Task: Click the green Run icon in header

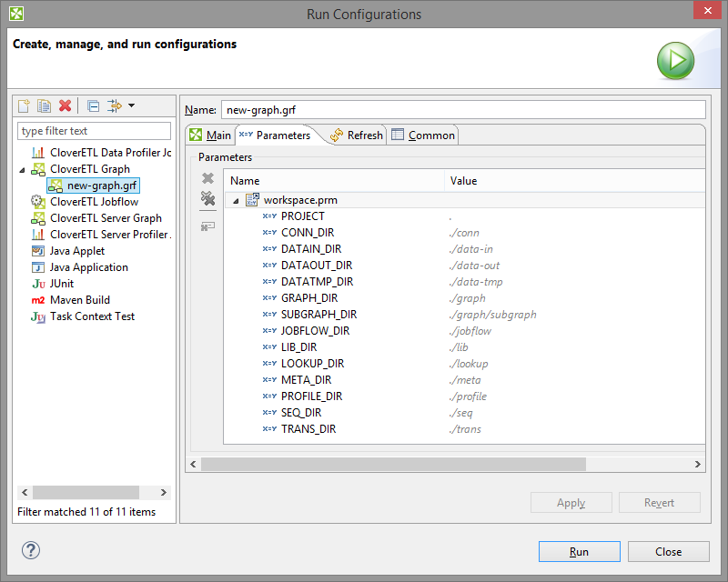Action: 675,61
